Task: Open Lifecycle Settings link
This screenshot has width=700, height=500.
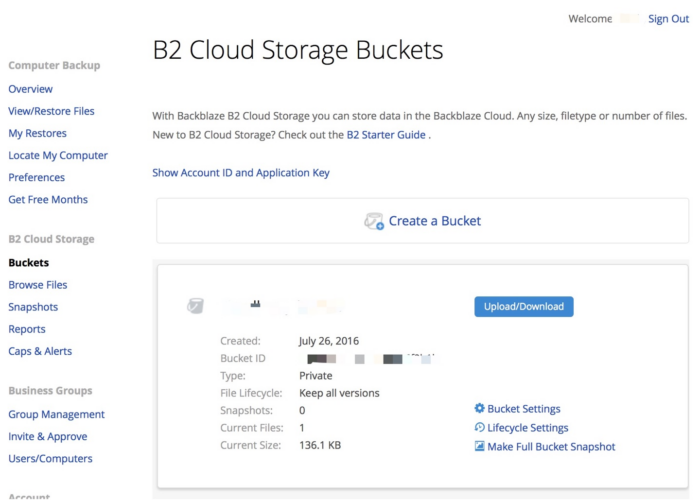Action: coord(528,428)
